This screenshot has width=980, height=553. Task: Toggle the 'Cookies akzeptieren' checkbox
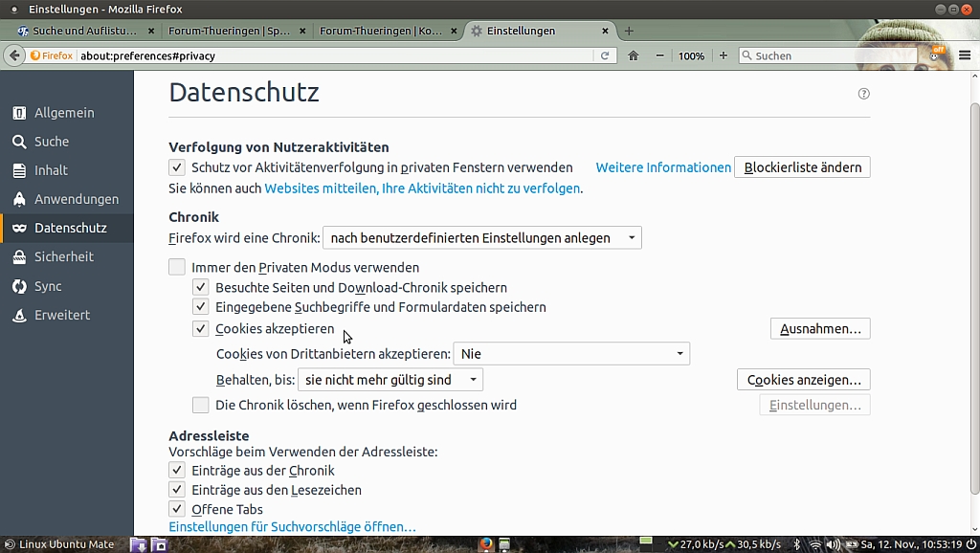(x=200, y=329)
